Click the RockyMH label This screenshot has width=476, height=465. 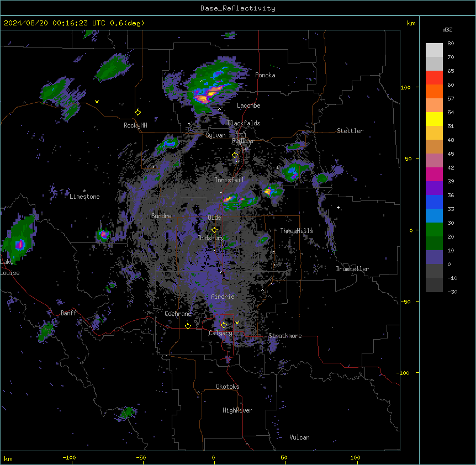(135, 125)
